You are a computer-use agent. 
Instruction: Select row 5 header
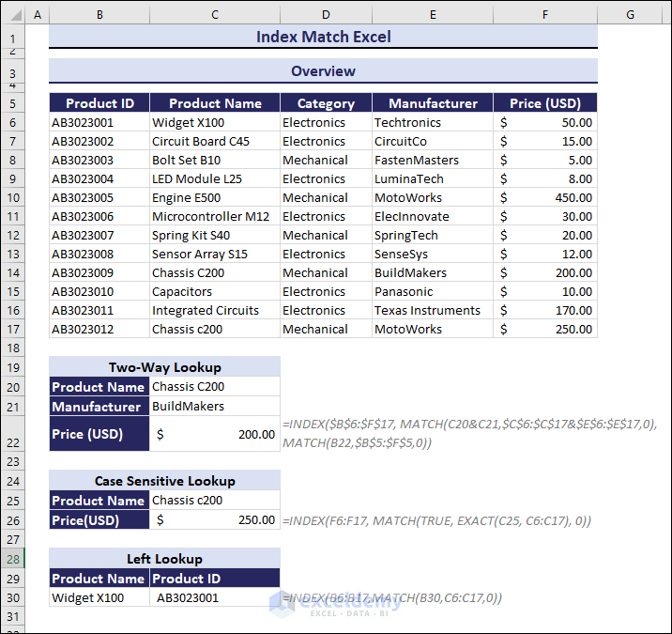(12, 103)
